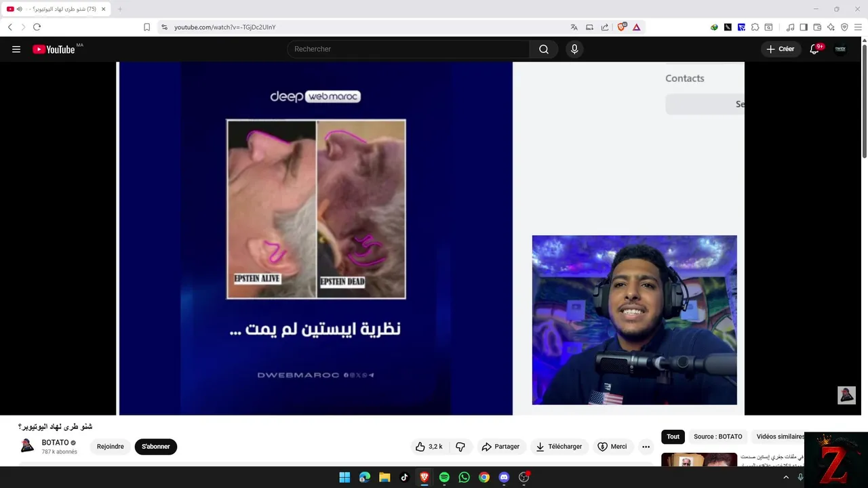Show hidden system tray icons
Screen dimensions: 868x488
(x=786, y=477)
